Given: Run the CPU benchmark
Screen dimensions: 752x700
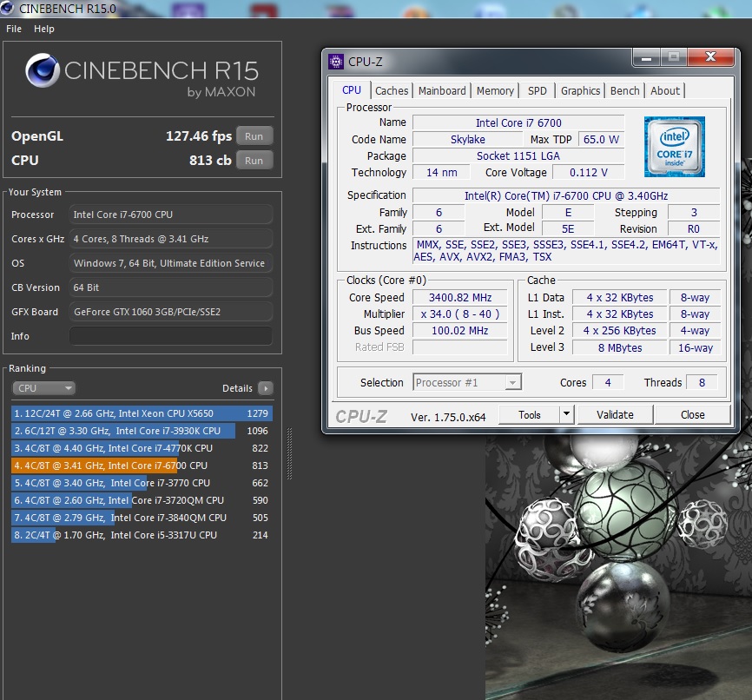Looking at the screenshot, I should point(254,161).
